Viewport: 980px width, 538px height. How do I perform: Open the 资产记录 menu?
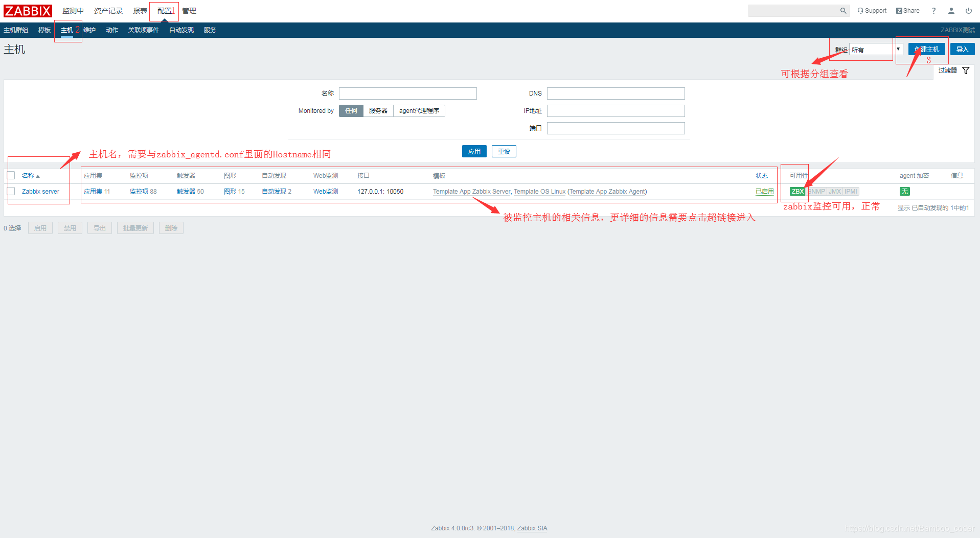[x=108, y=11]
